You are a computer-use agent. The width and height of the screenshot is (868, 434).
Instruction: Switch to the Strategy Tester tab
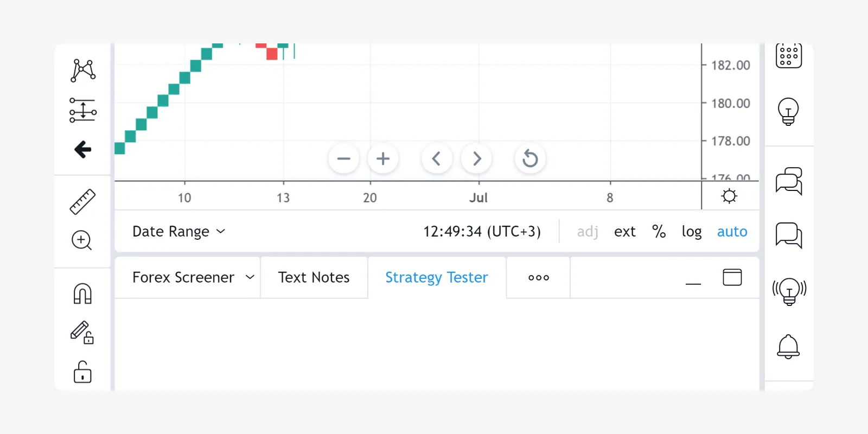point(436,277)
